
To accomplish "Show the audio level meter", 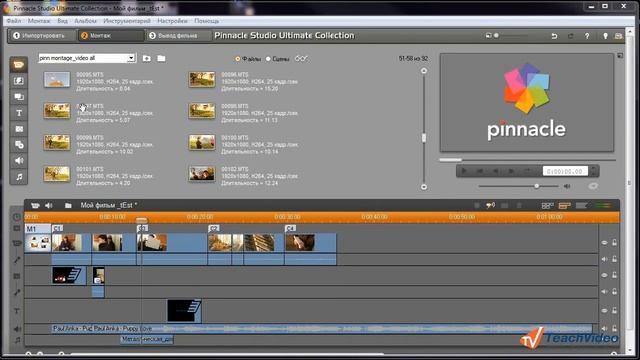I will (603, 205).
